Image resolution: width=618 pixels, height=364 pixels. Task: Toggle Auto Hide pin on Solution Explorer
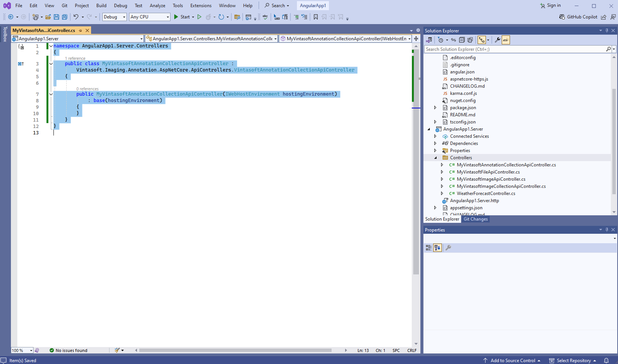(607, 30)
